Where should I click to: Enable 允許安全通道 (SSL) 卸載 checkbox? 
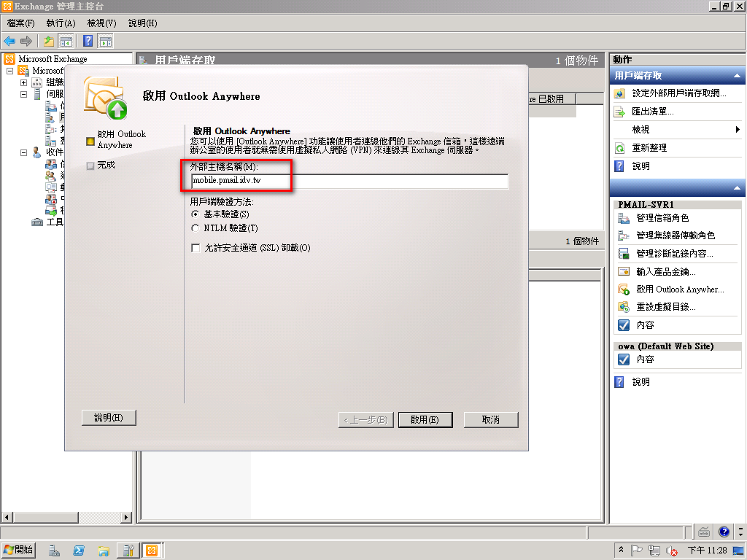(x=196, y=248)
